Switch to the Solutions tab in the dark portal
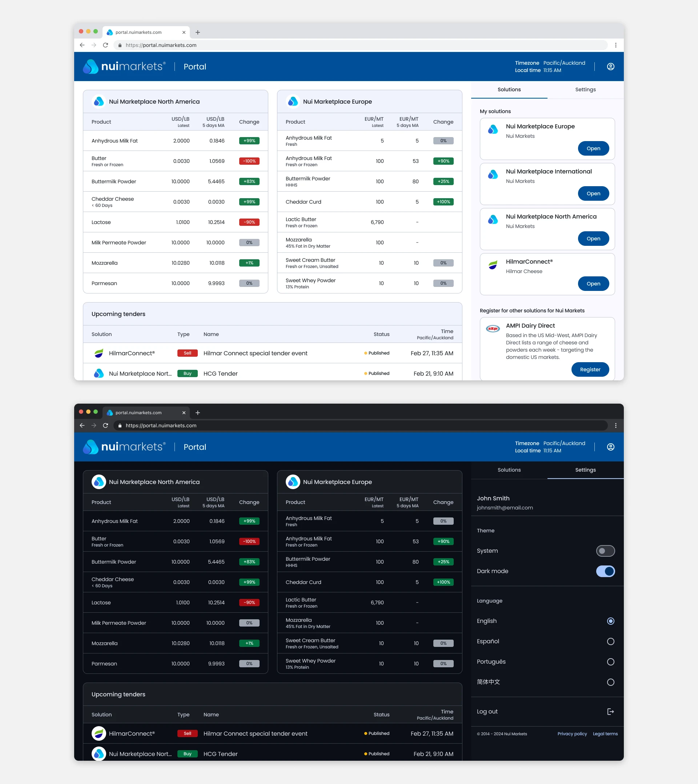Viewport: 698px width, 784px height. point(509,470)
